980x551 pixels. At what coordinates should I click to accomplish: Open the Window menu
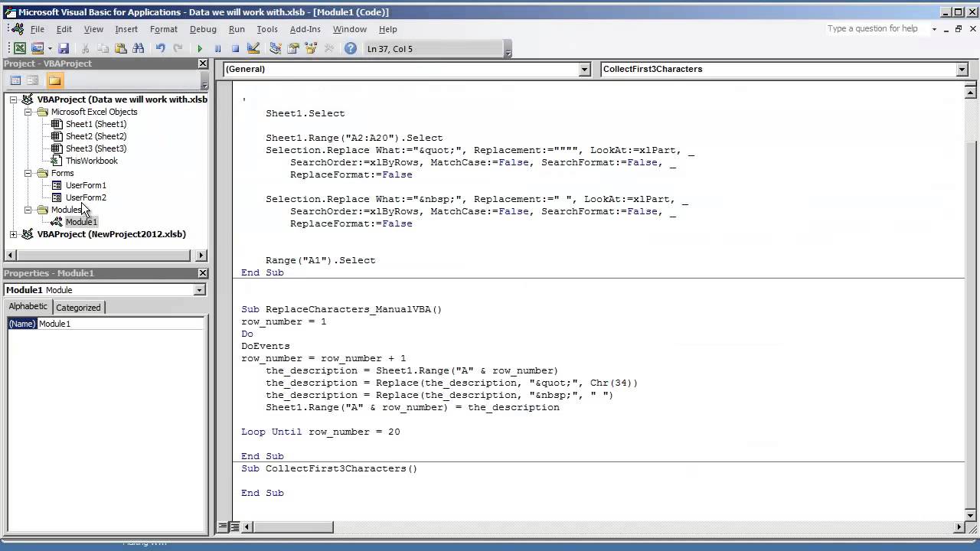pyautogui.click(x=350, y=29)
